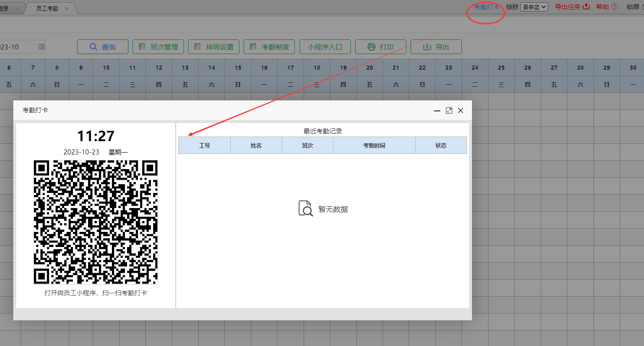Select the 姓名 column header
The width and height of the screenshot is (644, 346).
coord(256,145)
